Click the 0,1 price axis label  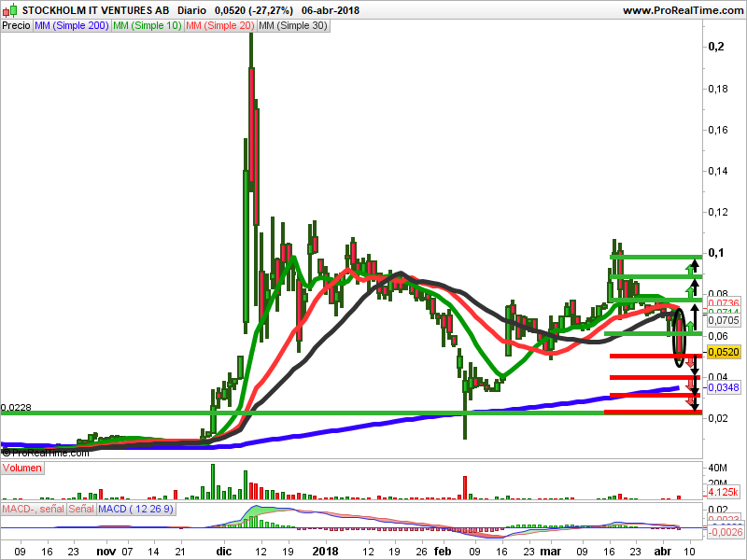(x=716, y=252)
